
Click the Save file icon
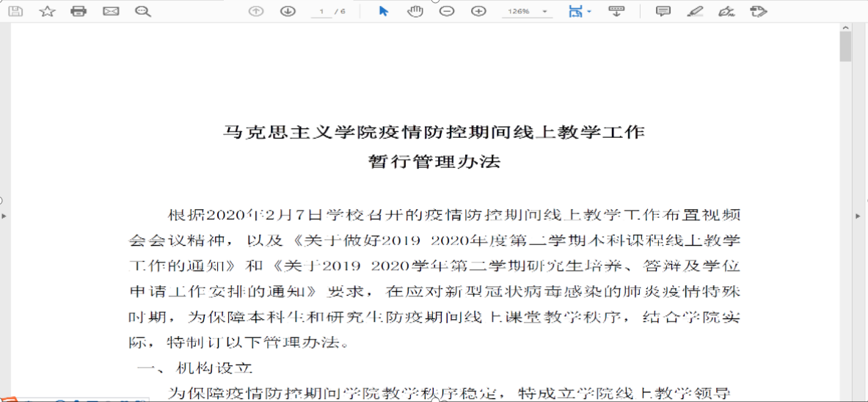pos(15,11)
